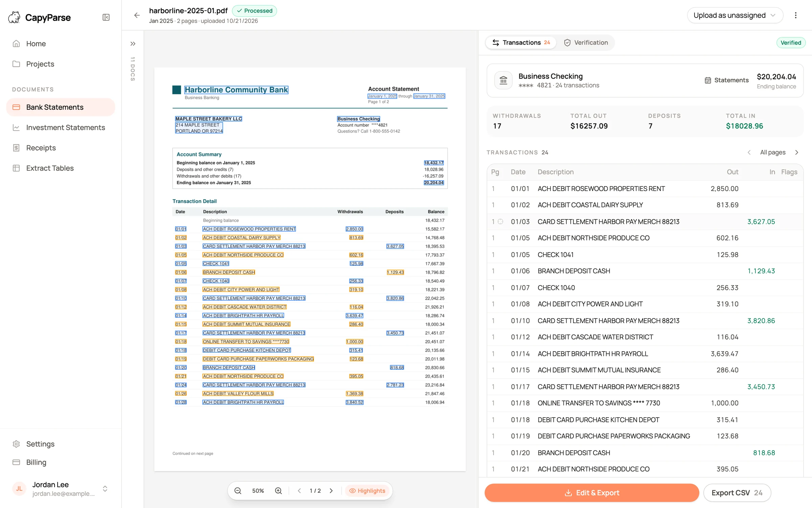Expand the docs list double-chevron
Viewport: 812px width, 508px height.
coord(133,44)
